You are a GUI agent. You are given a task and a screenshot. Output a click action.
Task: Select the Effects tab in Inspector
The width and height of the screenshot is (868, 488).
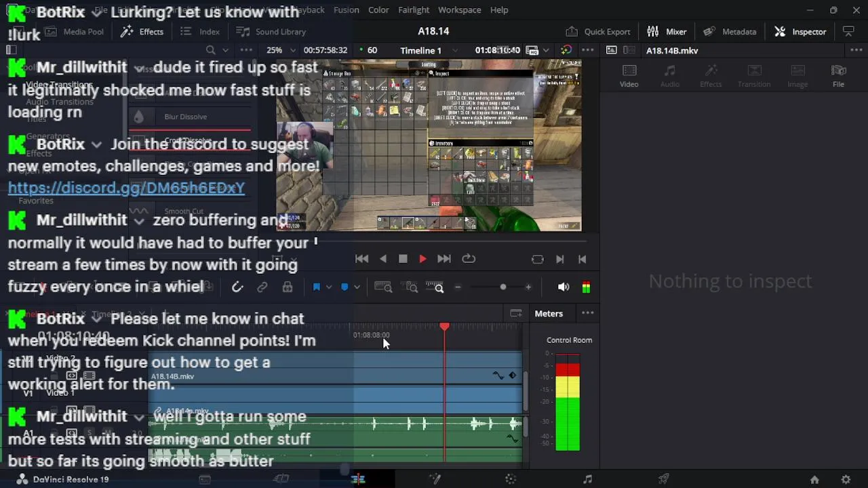tap(711, 76)
